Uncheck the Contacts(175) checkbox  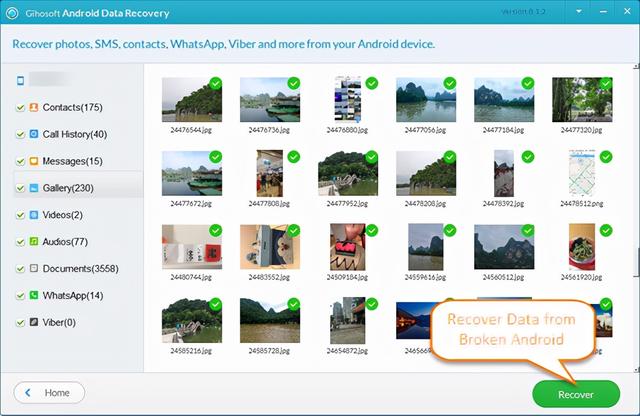[x=20, y=108]
